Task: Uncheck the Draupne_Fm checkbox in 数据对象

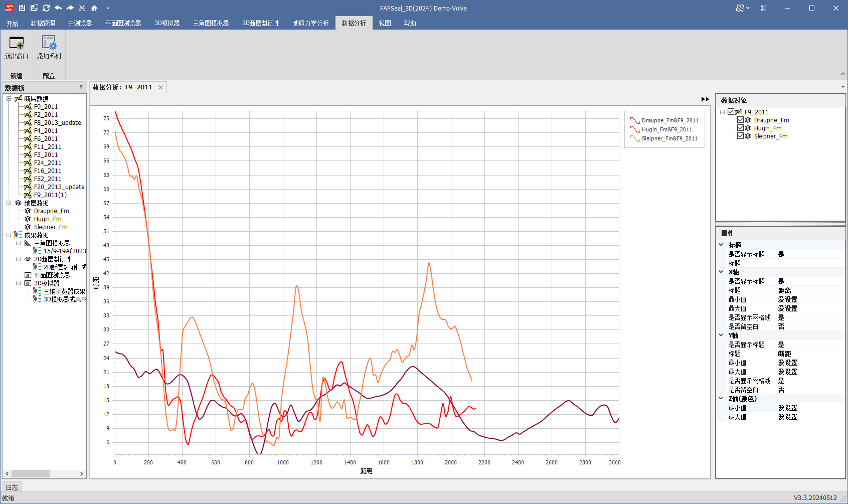Action: pos(740,120)
